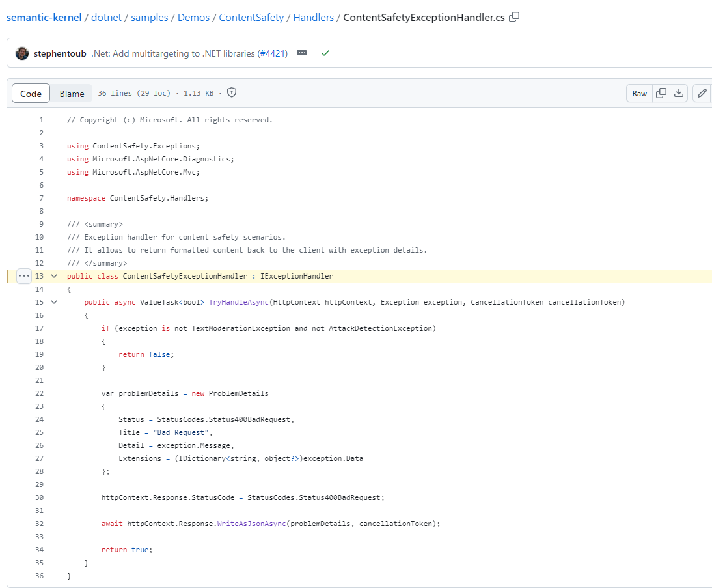The image size is (712, 588).
Task: Copy the file contents using the copy icon
Action: click(661, 93)
